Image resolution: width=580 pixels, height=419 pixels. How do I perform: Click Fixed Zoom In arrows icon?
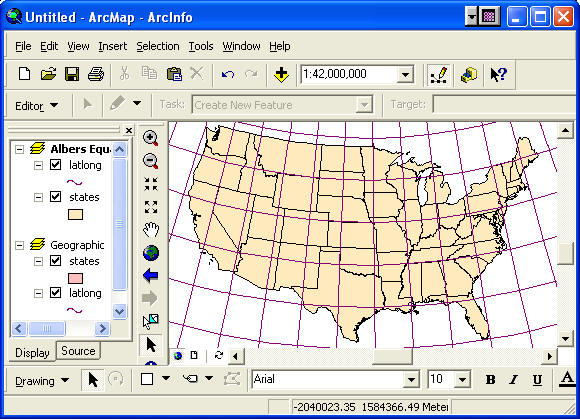[151, 184]
